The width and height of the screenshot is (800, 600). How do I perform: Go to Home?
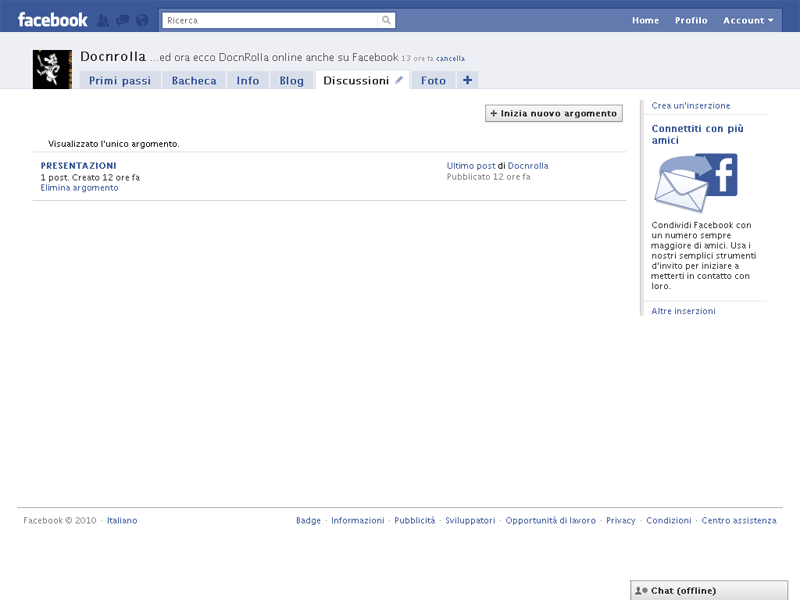(x=645, y=20)
